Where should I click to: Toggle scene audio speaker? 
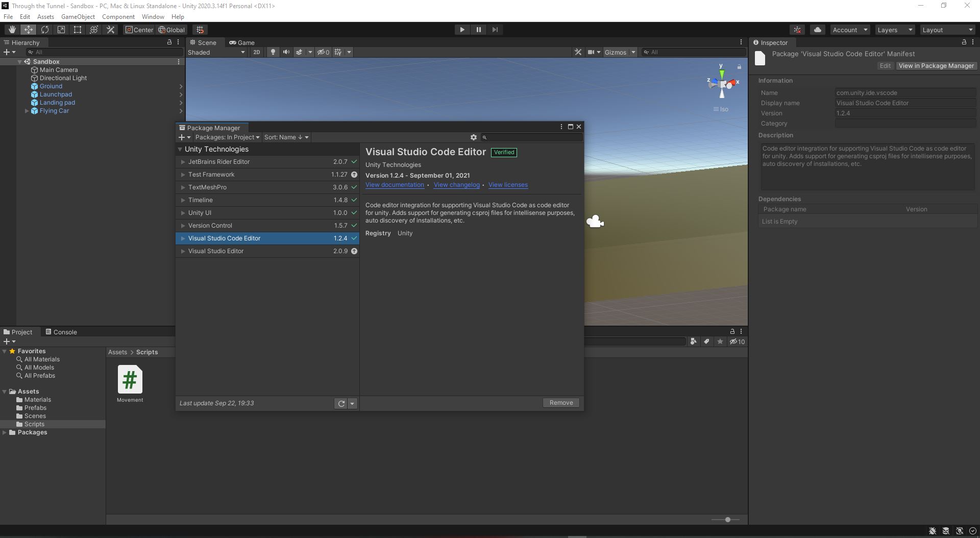(x=286, y=52)
